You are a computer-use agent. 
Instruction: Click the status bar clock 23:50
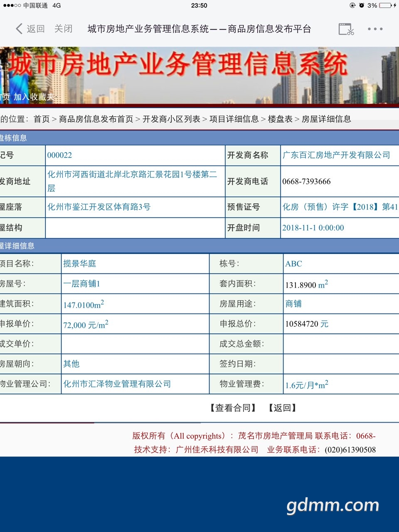(x=199, y=5)
